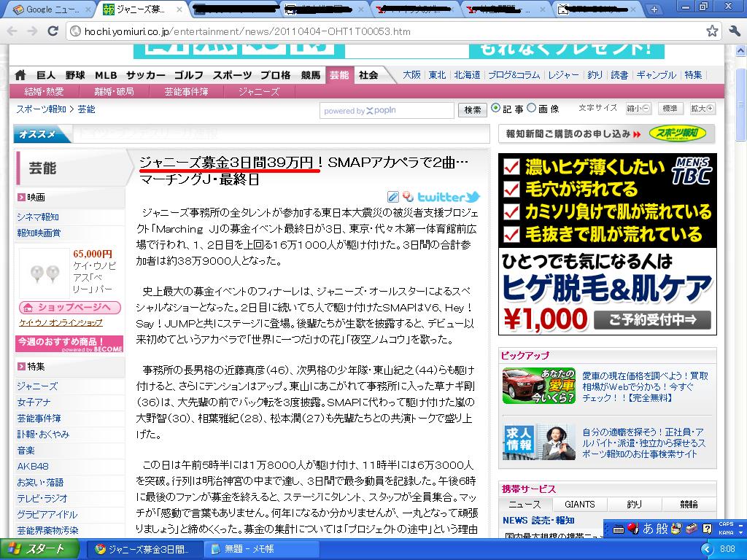
Task: Expand the system tray arrow
Action: point(706,549)
